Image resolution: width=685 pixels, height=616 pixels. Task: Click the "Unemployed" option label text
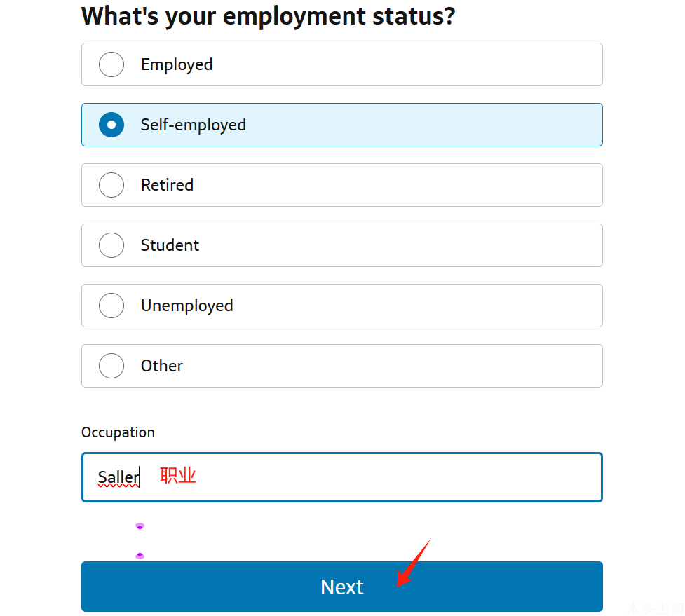click(186, 306)
